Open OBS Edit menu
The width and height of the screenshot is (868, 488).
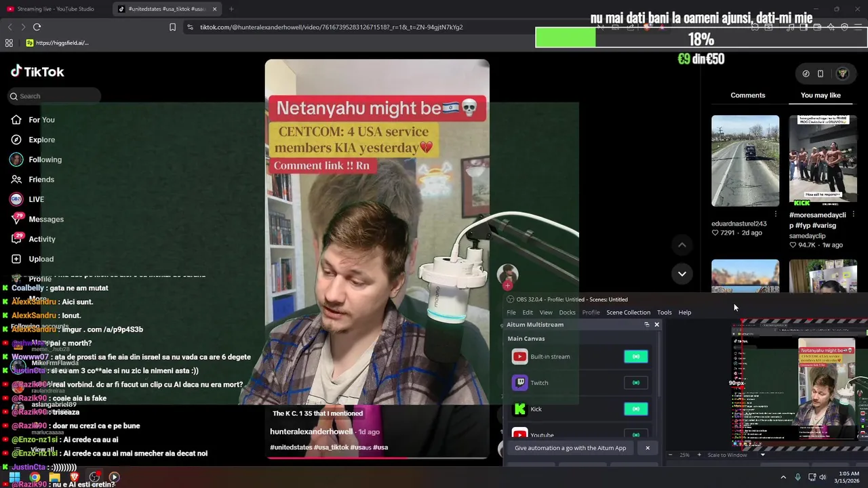coord(528,312)
